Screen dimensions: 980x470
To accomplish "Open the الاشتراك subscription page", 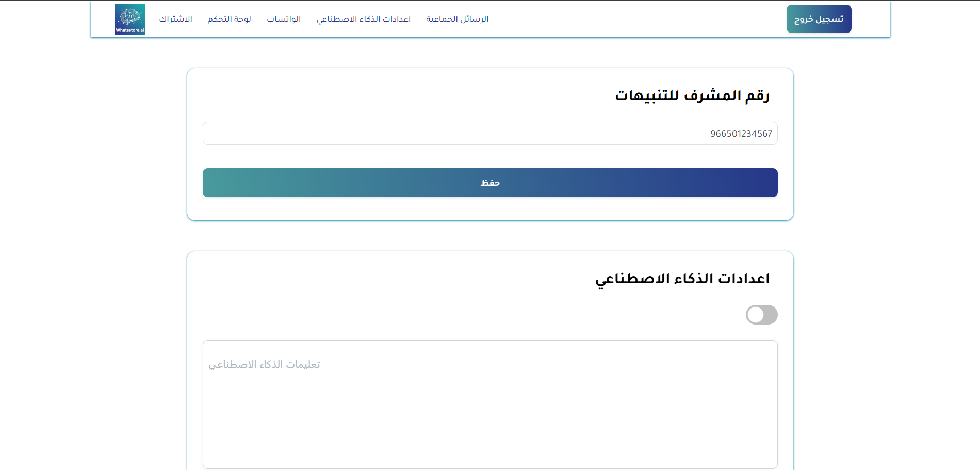I will click(x=175, y=19).
